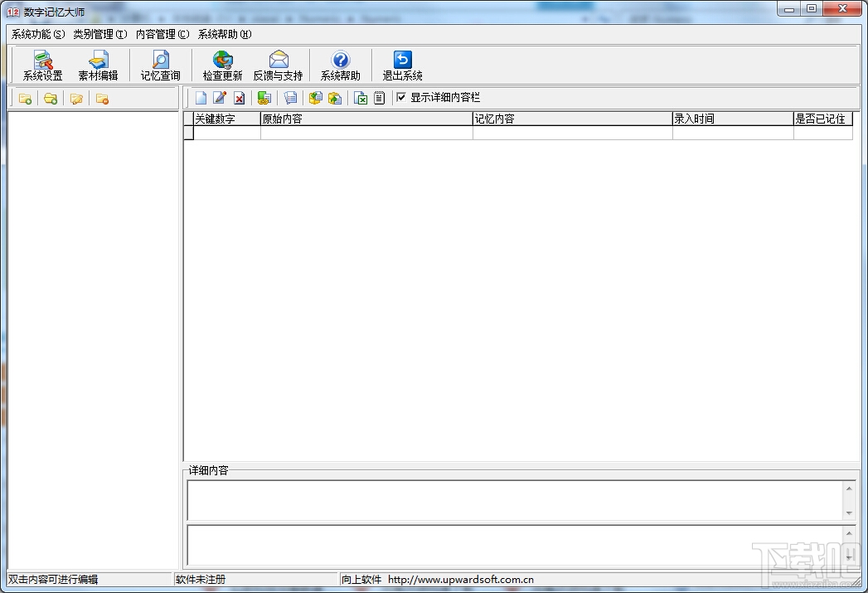Click inside the first 详细内容 text box

pos(516,501)
